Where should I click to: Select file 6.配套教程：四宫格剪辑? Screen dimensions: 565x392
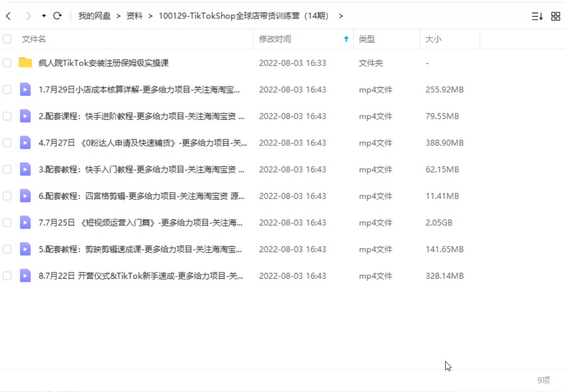[x=141, y=196]
